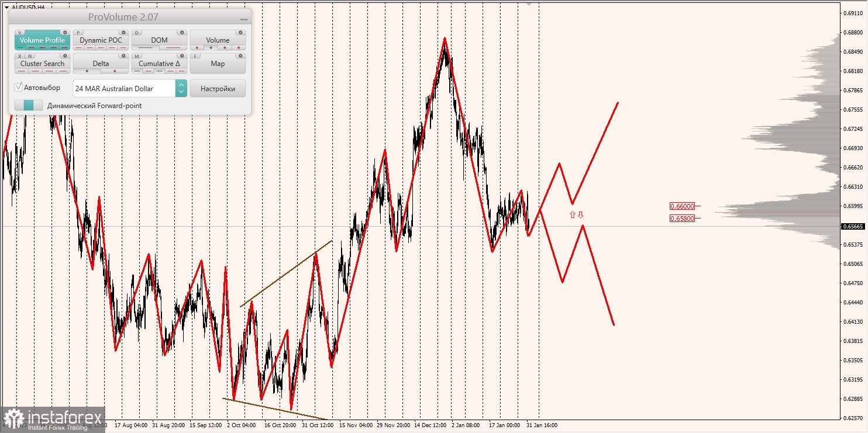This screenshot has height=433, width=868.
Task: Click the 17 Aug 04:00 time label
Action: tap(131, 425)
